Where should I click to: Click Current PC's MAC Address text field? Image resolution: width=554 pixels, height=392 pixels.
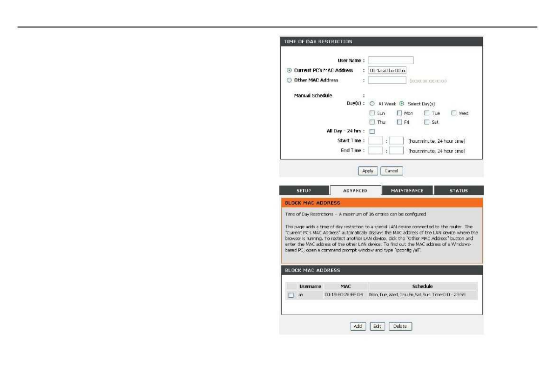pos(387,70)
